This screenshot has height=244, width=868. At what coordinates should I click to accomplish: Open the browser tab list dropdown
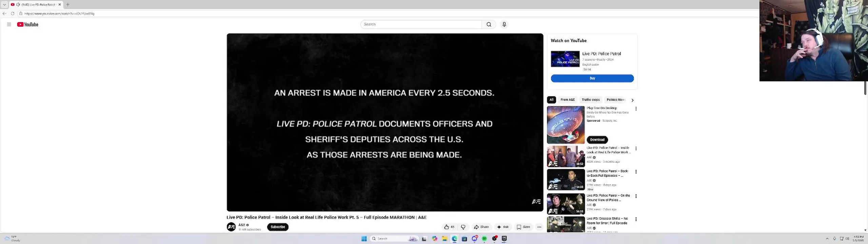click(x=4, y=4)
